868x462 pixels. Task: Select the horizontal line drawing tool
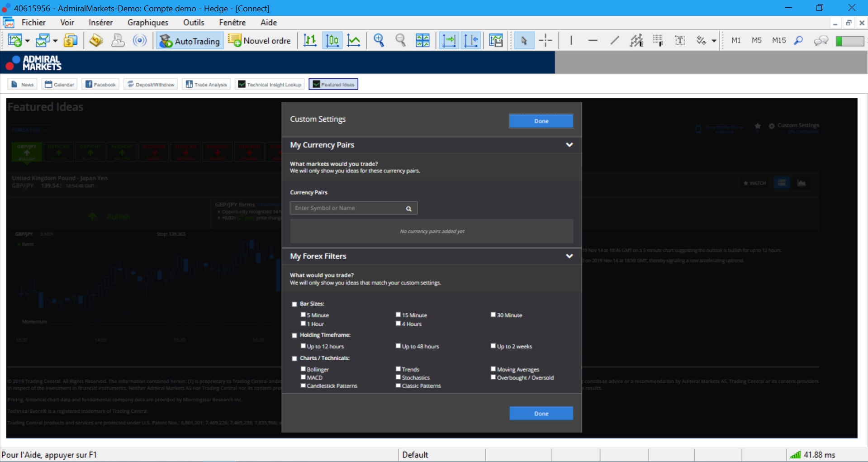[593, 40]
